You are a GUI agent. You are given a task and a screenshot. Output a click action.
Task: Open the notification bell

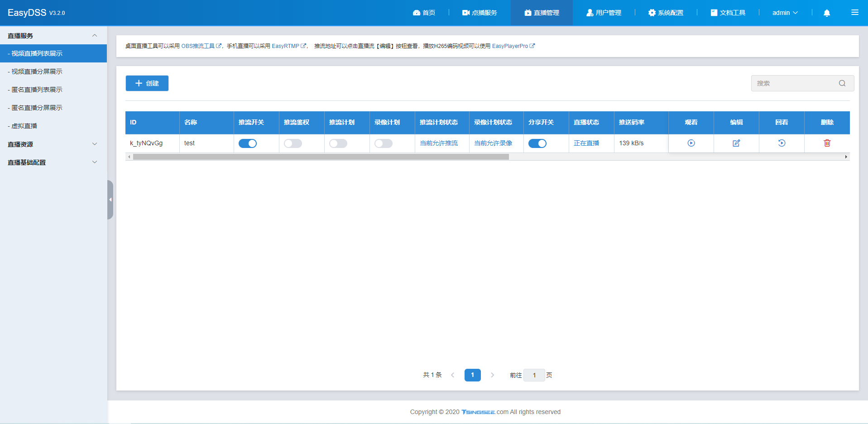click(827, 13)
